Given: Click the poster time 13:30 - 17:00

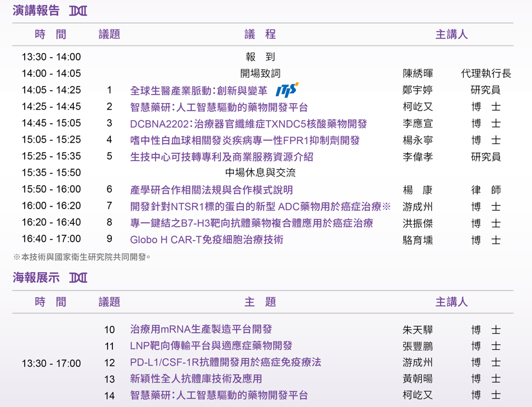Looking at the screenshot, I should [51, 363].
